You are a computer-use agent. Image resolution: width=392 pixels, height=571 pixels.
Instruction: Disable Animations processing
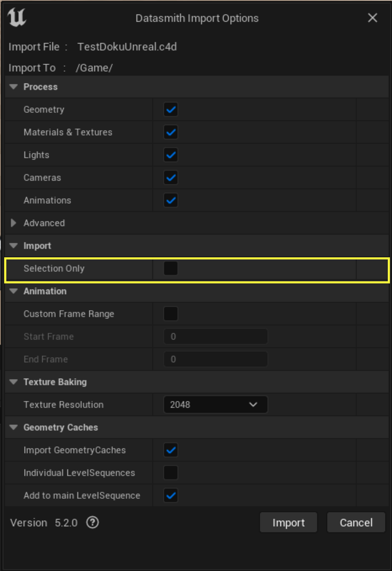click(x=170, y=200)
